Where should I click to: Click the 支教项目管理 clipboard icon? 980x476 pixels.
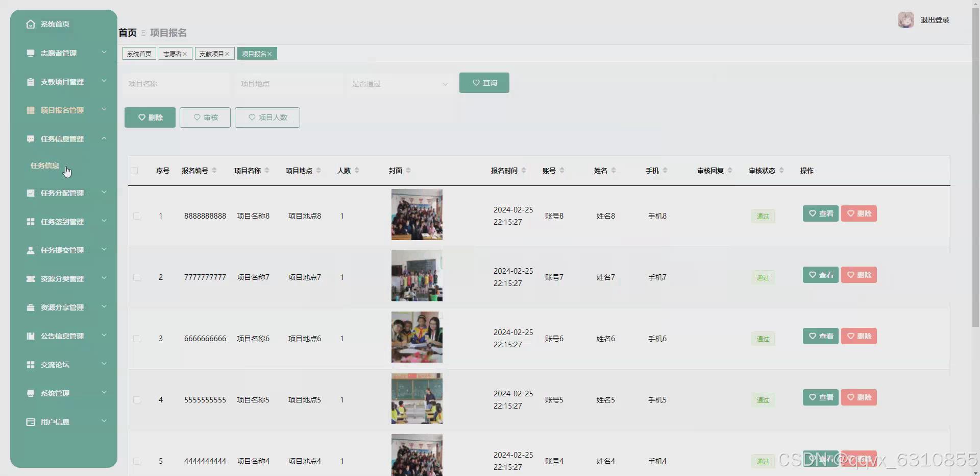click(x=31, y=82)
